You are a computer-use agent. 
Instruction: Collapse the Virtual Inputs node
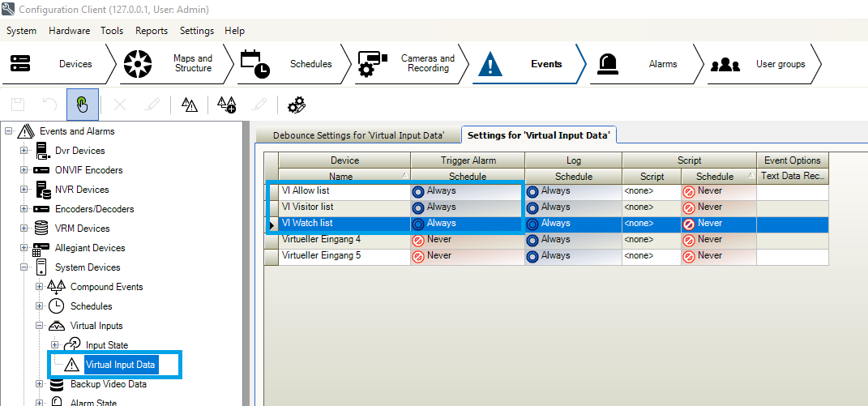[40, 326]
